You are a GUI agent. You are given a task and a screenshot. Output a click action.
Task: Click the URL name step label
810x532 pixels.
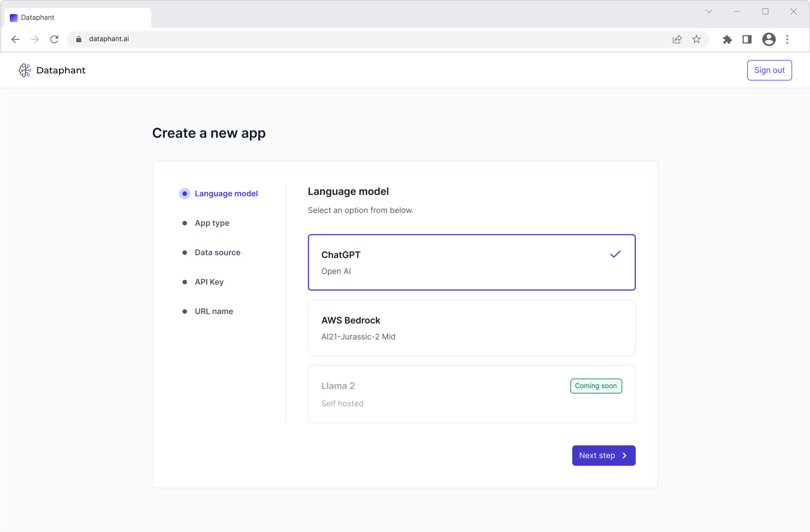point(213,311)
